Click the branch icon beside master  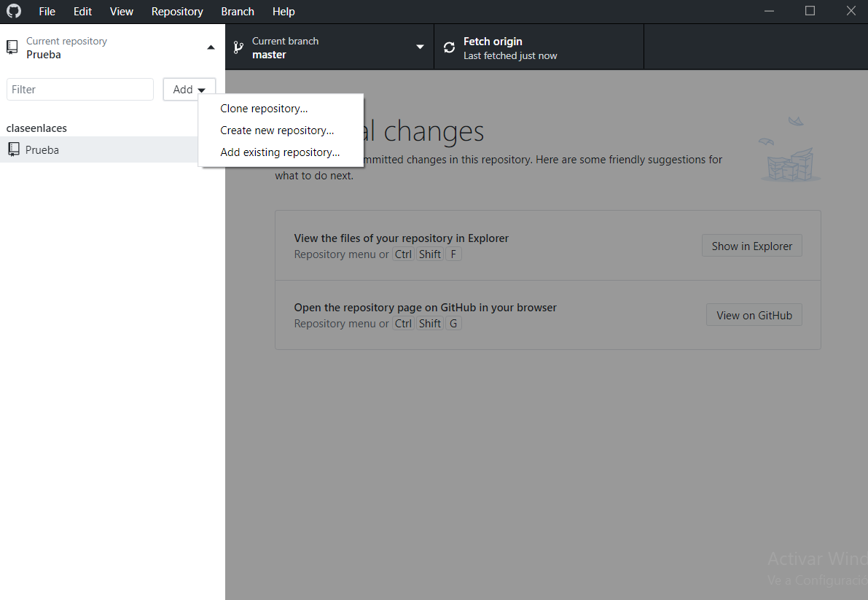click(238, 47)
